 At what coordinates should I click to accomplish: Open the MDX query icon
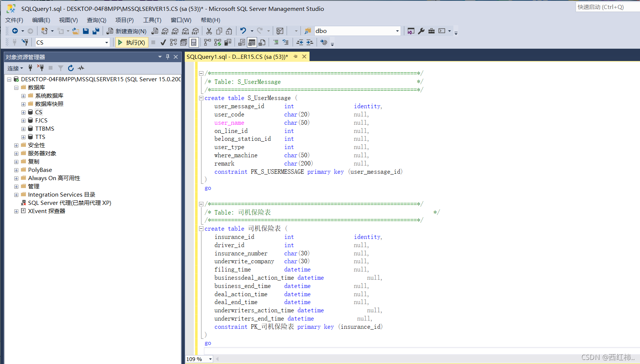pyautogui.click(x=165, y=31)
